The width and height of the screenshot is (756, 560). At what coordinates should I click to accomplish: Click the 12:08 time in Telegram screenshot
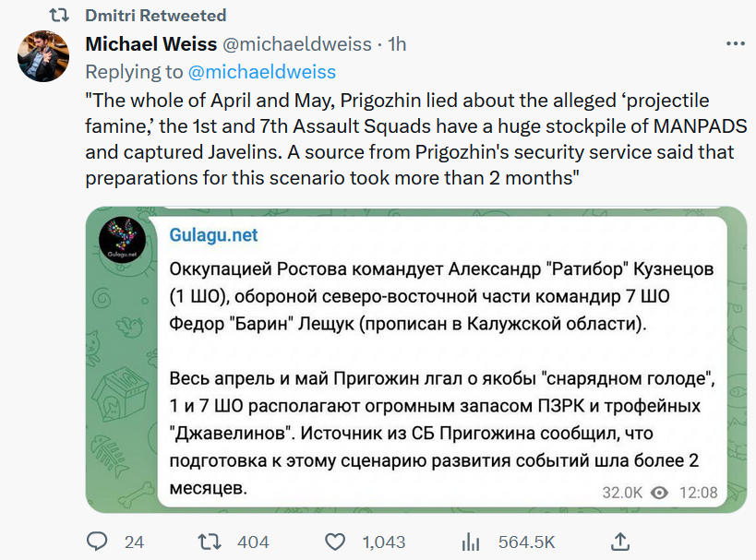698,493
